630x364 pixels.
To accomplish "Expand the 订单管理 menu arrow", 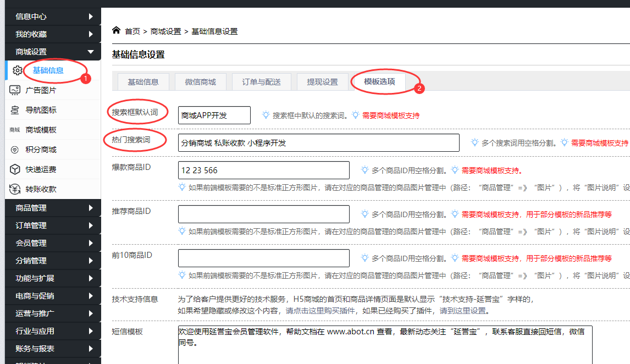I will (x=91, y=225).
